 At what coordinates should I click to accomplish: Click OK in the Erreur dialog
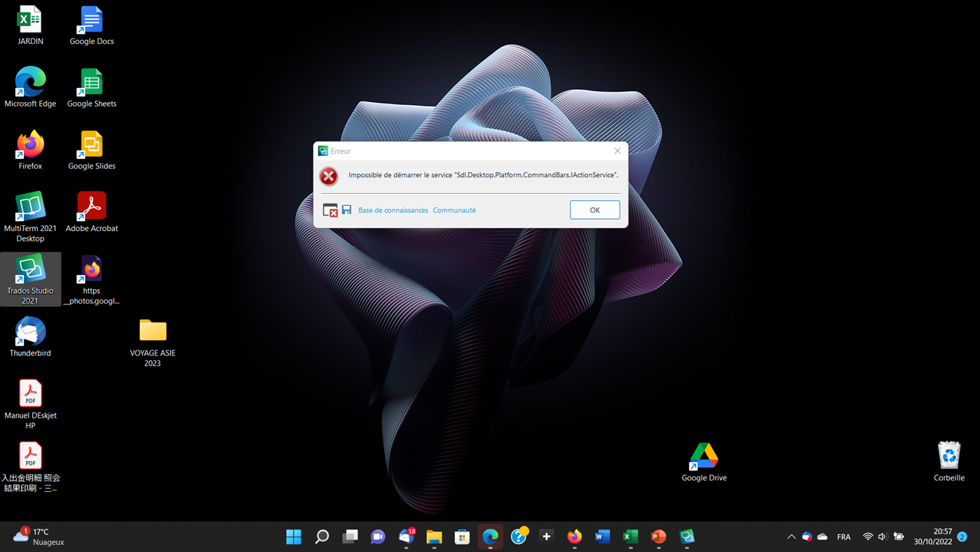pos(594,210)
